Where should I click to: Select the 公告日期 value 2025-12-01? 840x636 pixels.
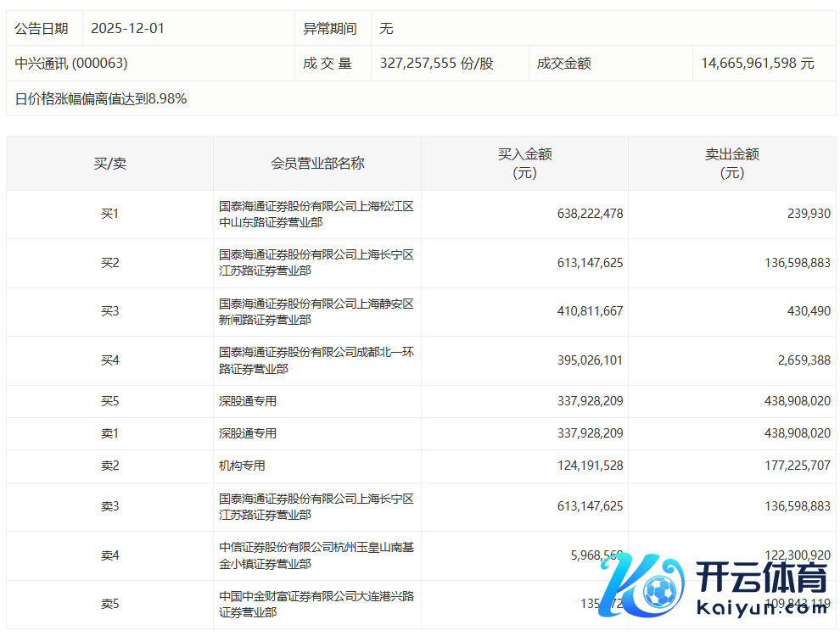click(128, 28)
